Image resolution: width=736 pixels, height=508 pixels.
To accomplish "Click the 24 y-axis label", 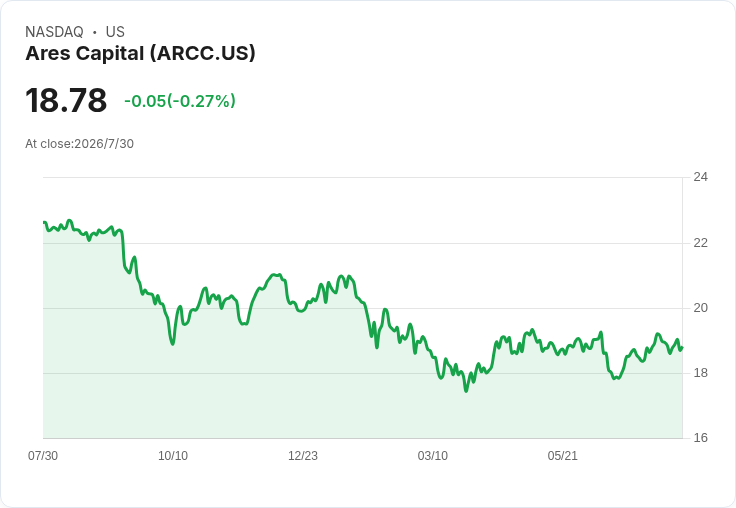I will click(700, 177).
